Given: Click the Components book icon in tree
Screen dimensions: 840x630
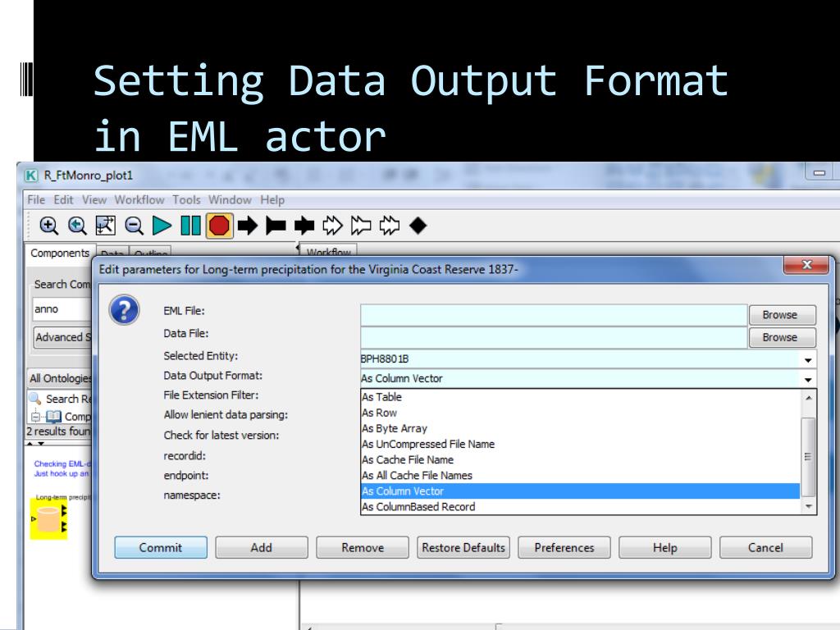Looking at the screenshot, I should point(53,416).
